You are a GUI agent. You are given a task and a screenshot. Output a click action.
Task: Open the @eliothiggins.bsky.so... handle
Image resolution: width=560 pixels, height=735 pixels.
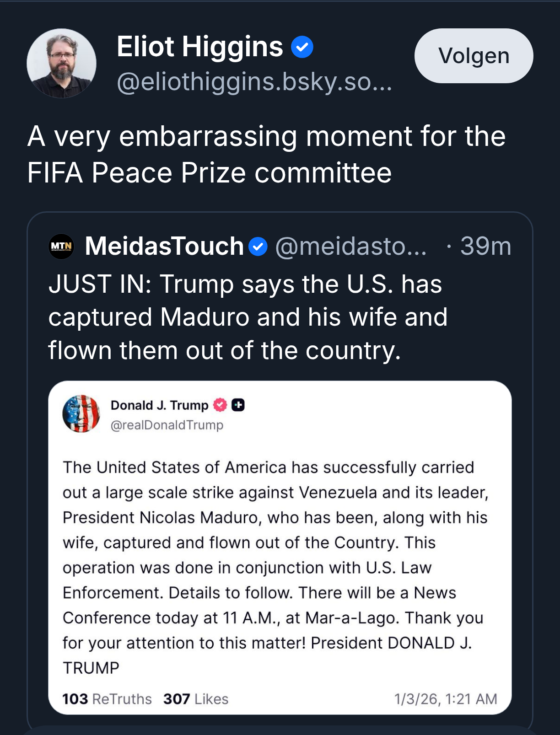point(254,81)
